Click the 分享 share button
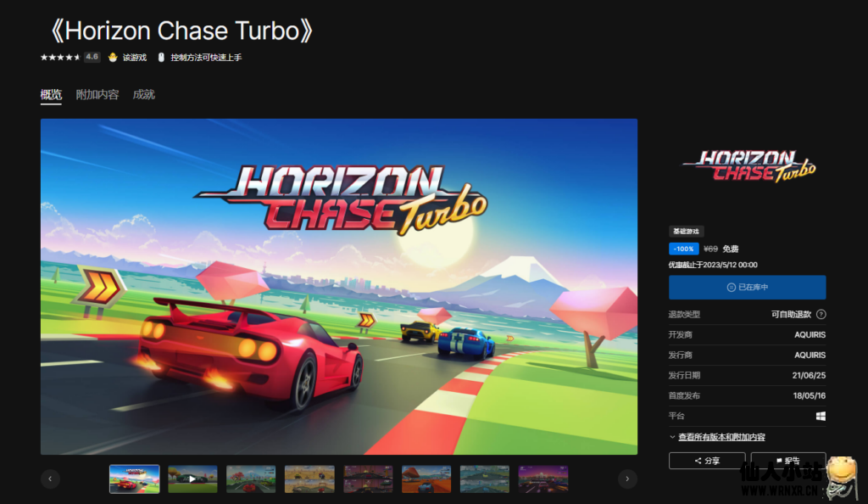Image resolution: width=868 pixels, height=504 pixels. tap(707, 460)
